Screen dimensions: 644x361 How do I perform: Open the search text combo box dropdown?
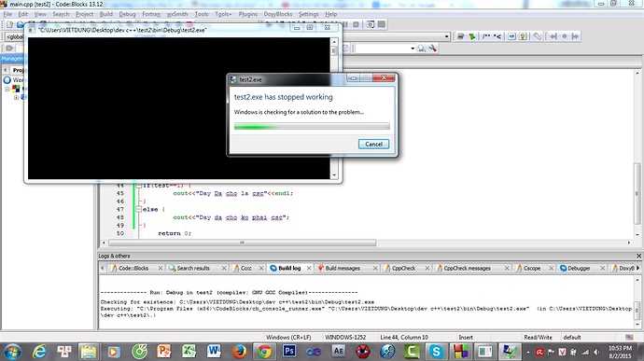pos(413,49)
